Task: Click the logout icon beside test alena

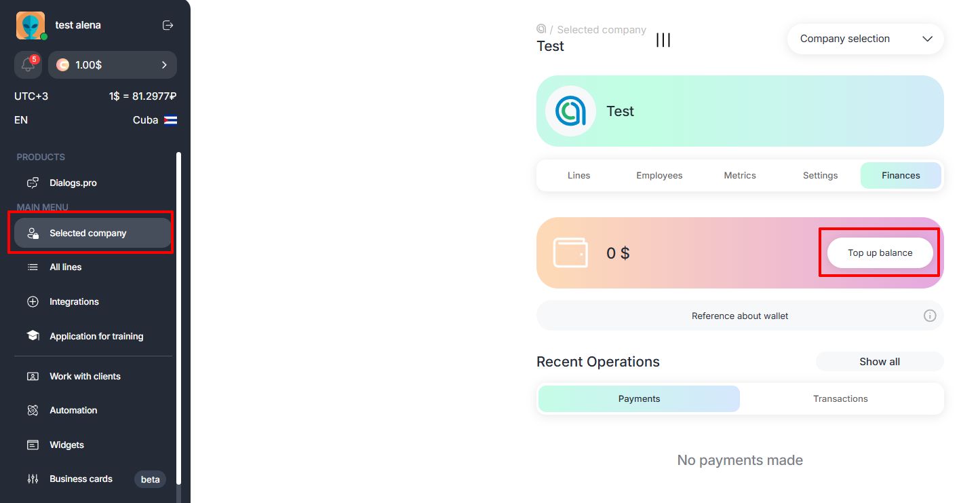Action: [x=168, y=25]
